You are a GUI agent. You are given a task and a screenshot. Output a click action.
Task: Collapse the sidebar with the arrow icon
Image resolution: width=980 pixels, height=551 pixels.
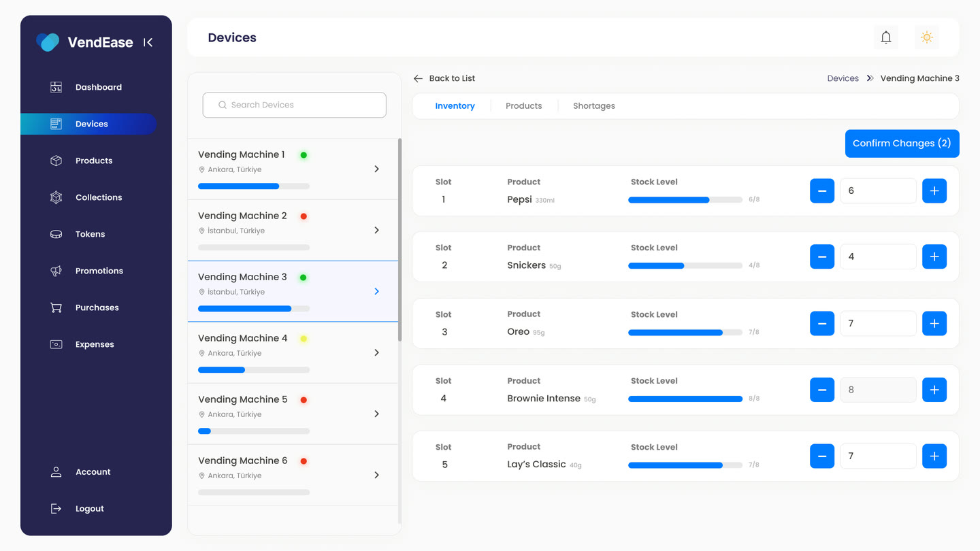click(x=148, y=42)
